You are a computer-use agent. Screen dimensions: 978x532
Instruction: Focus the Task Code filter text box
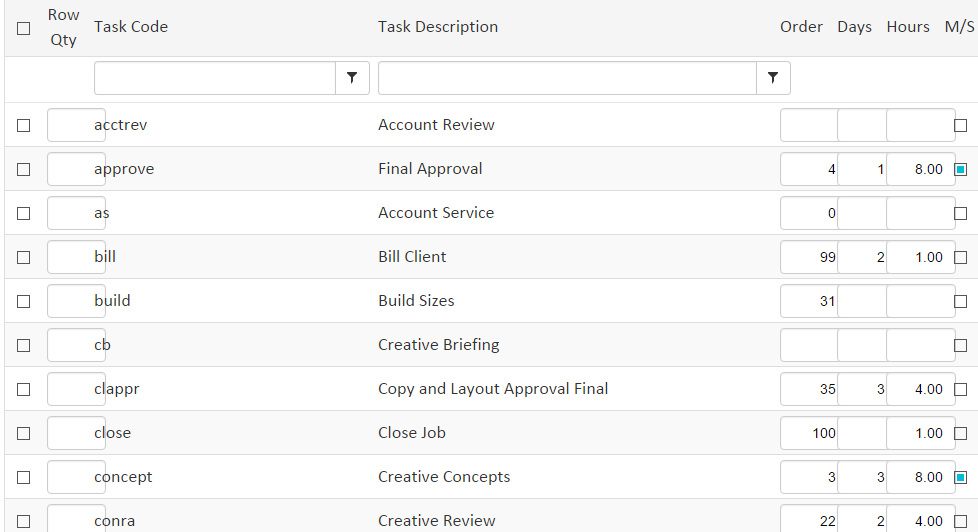point(215,78)
